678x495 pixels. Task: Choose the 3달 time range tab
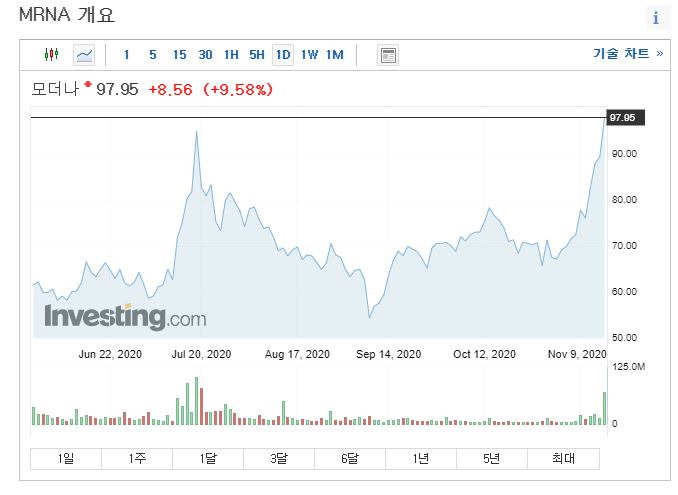pyautogui.click(x=279, y=458)
